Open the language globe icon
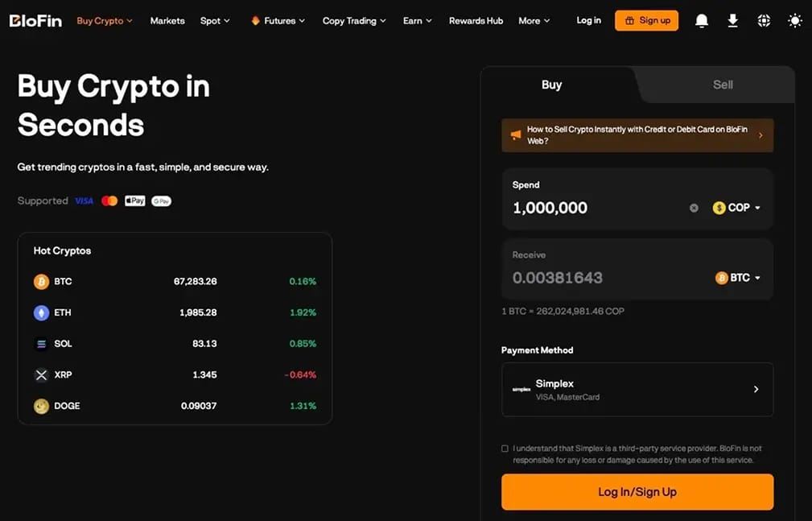Image resolution: width=812 pixels, height=521 pixels. click(764, 21)
